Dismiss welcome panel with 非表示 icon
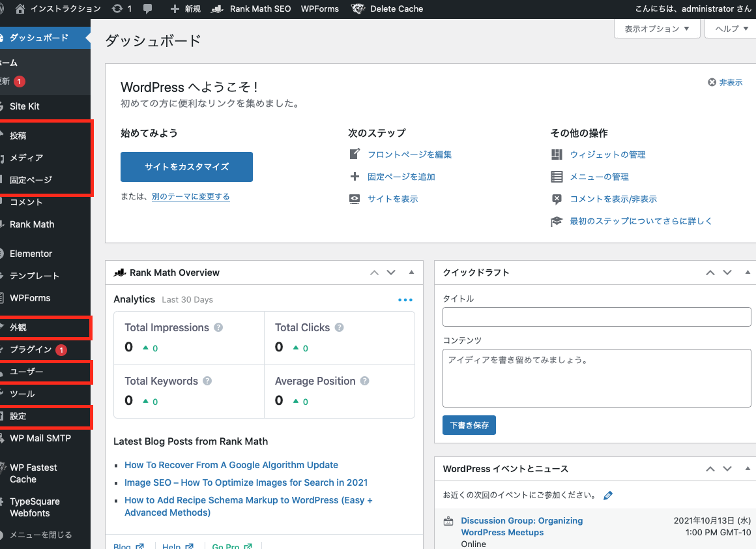The width and height of the screenshot is (756, 549). click(x=712, y=83)
